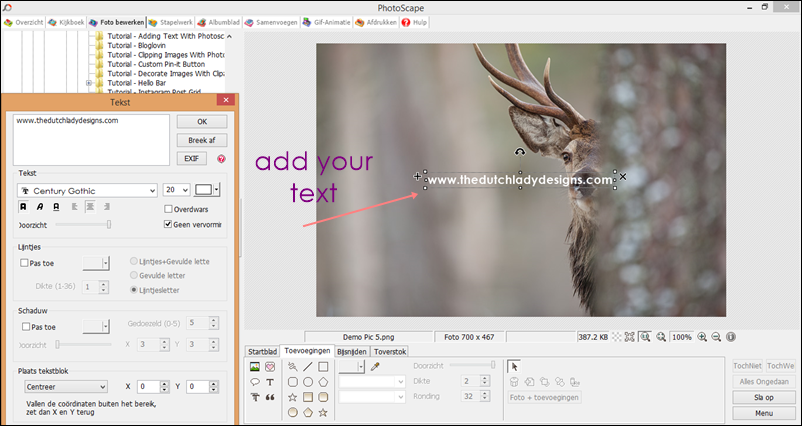Select the plain T text tool

point(270,382)
